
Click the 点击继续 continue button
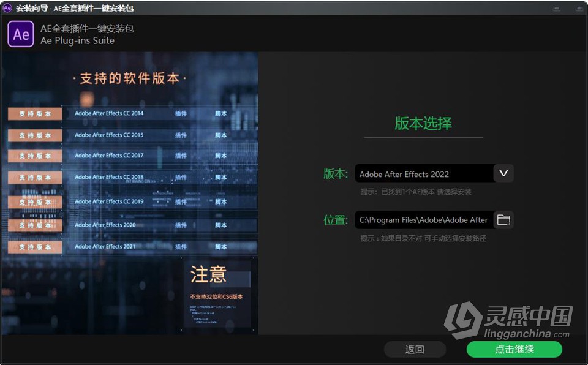click(514, 349)
